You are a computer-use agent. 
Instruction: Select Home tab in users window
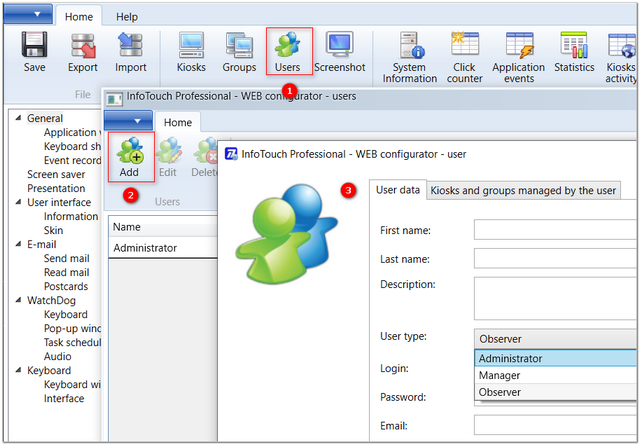tap(178, 122)
